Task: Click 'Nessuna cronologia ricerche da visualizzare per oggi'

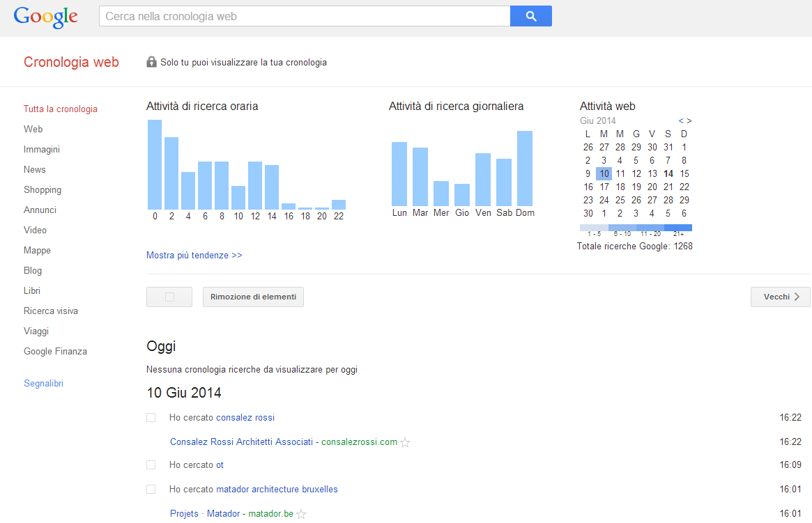Action: coord(252,369)
